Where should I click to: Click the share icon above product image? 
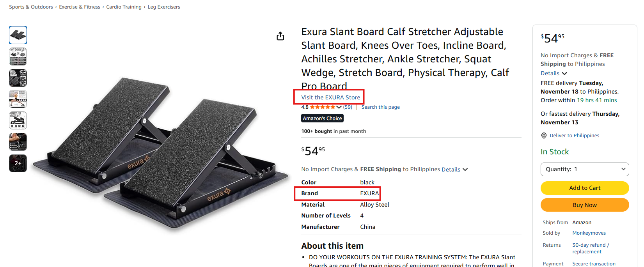(280, 36)
